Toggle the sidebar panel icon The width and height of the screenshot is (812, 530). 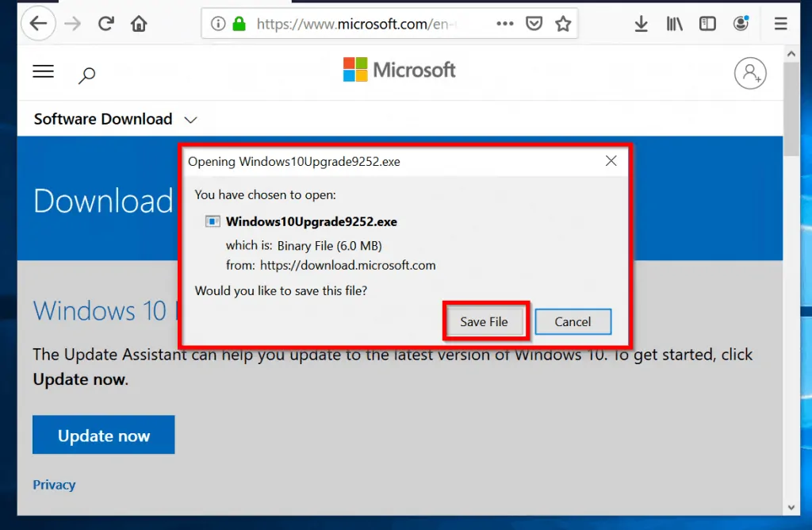point(707,23)
